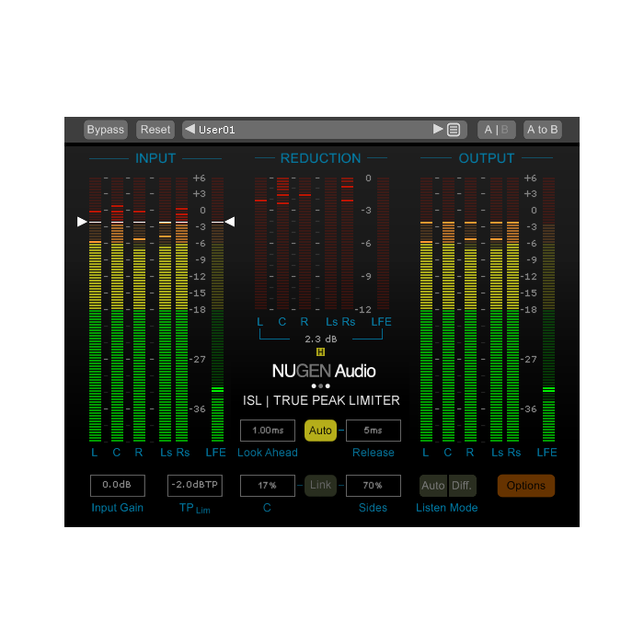Click the 2.3 dB reduction readout
This screenshot has height=644, width=644.
[321, 339]
